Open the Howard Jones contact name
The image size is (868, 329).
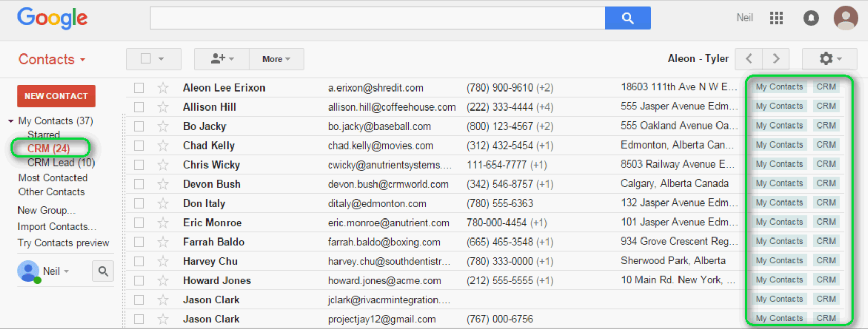(217, 281)
